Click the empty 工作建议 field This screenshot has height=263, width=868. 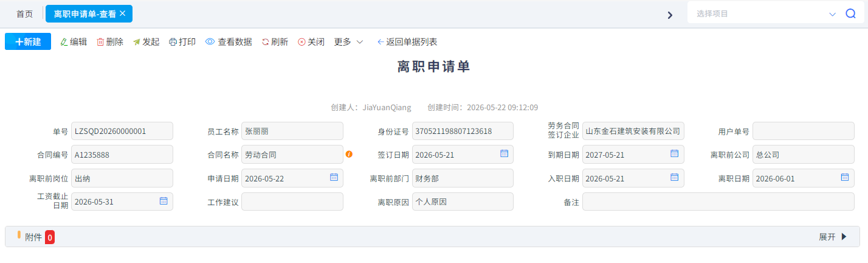pos(292,202)
